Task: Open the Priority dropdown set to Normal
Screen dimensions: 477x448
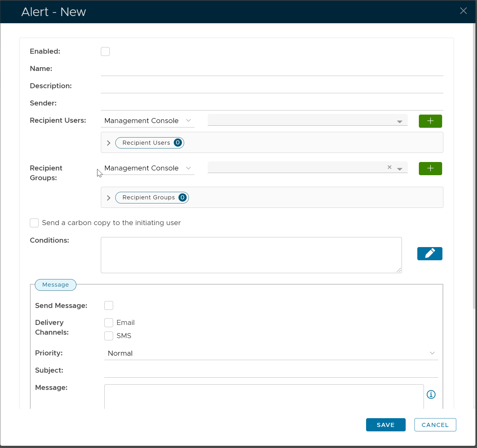Action: point(271,354)
